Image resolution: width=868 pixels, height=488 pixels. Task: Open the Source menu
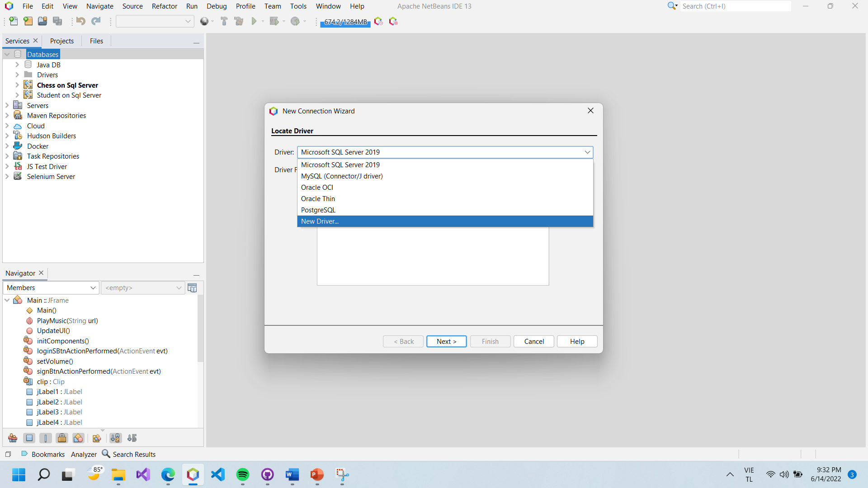click(132, 6)
